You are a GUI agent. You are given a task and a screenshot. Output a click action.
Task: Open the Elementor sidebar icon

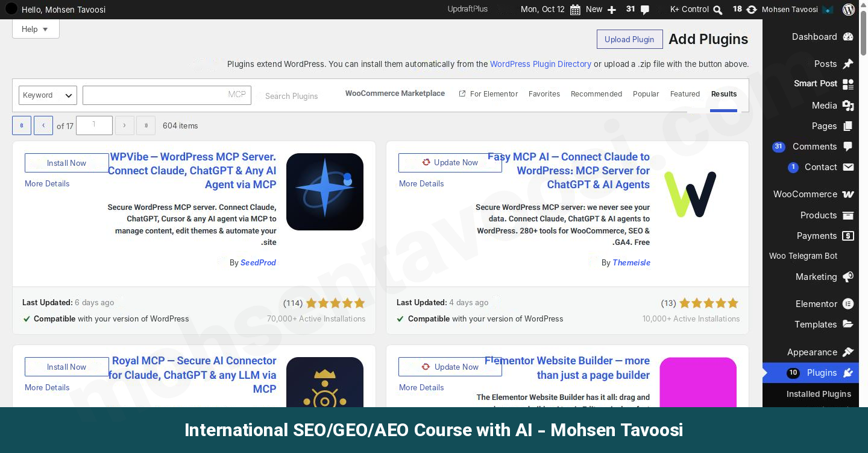(848, 304)
